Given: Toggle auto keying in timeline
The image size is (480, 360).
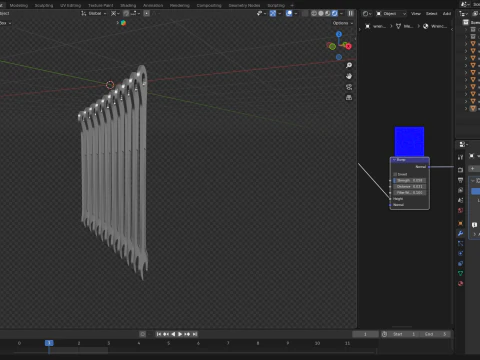Looking at the screenshot, I should tap(142, 334).
